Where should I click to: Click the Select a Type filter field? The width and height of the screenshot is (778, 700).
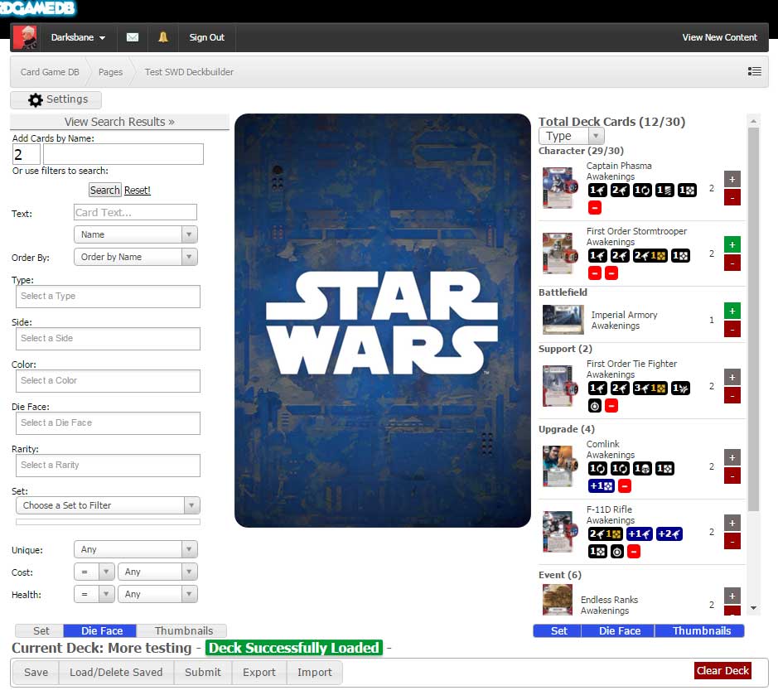point(109,297)
